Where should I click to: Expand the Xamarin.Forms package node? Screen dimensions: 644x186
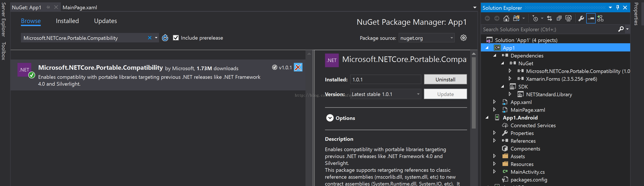click(x=510, y=79)
